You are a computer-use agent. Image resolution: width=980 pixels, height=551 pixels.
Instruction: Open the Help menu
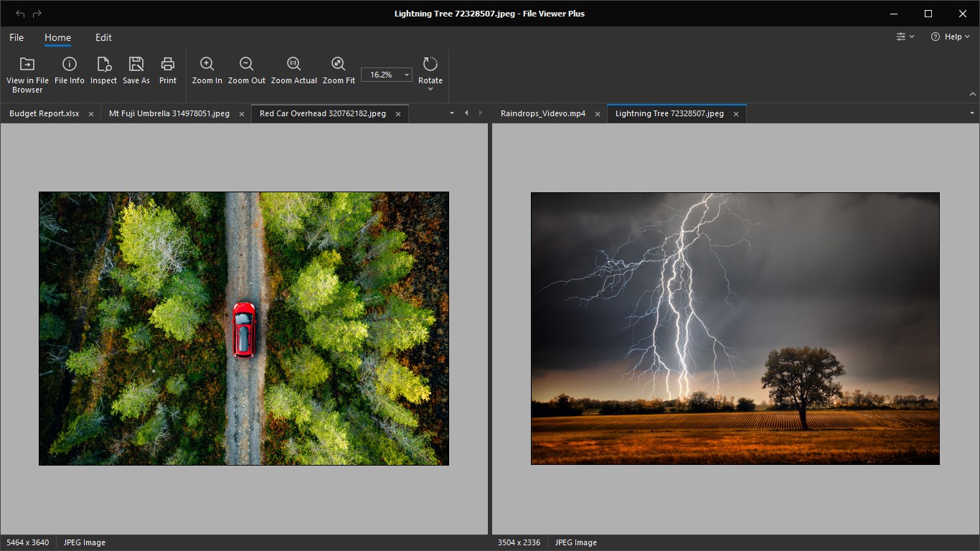click(950, 37)
